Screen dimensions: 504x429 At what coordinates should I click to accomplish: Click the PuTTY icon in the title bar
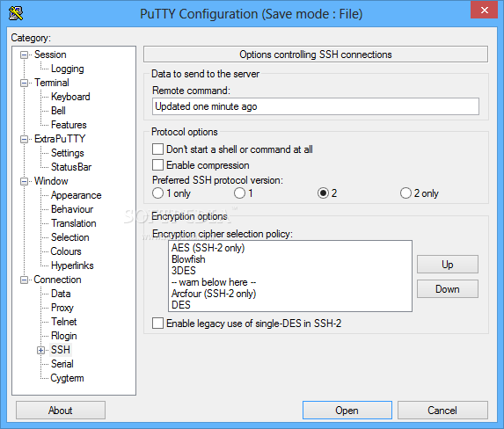16,13
